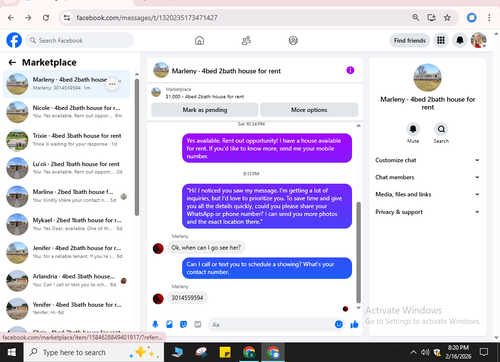This screenshot has height=362, width=500.
Task: Open the Yenifer 4bed 3bath conversation
Action: (x=67, y=309)
